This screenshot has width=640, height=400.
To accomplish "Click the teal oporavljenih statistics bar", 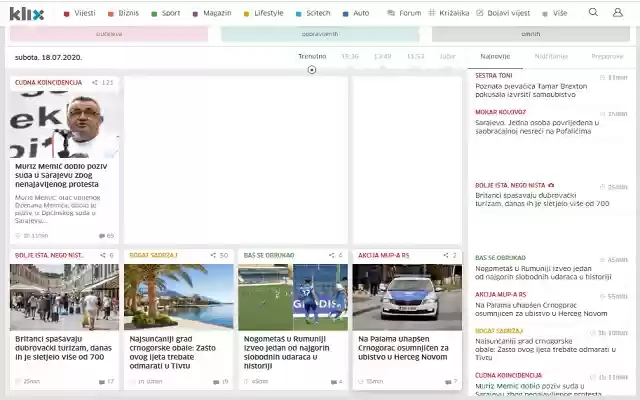I will pyautogui.click(x=320, y=34).
